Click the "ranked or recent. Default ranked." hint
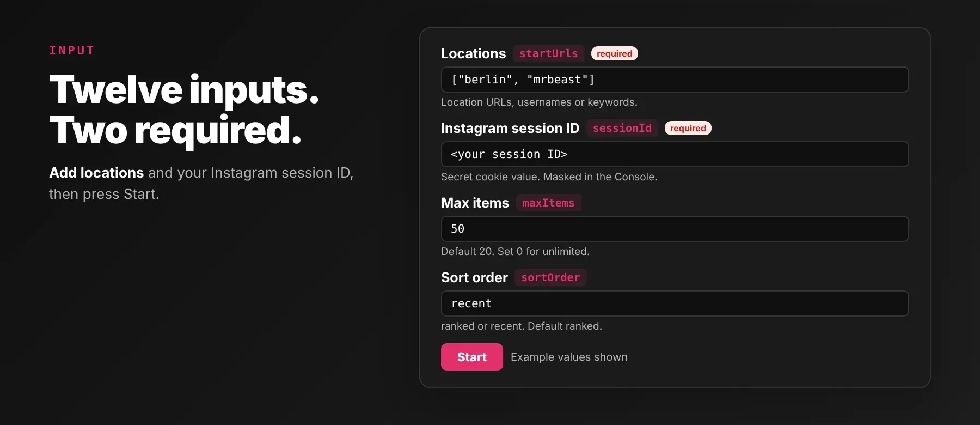Image resolution: width=980 pixels, height=425 pixels. [x=521, y=326]
